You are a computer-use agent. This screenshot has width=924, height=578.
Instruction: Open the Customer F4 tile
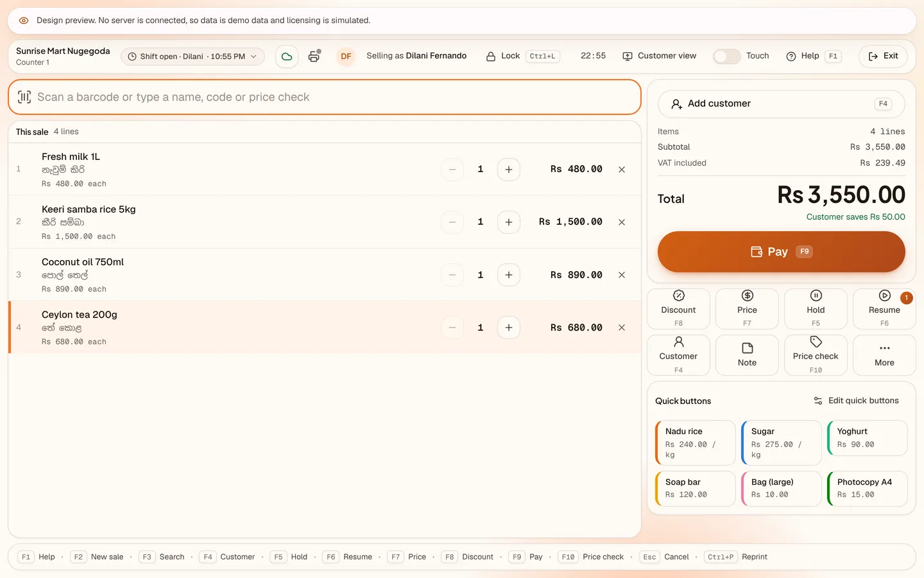(x=679, y=355)
